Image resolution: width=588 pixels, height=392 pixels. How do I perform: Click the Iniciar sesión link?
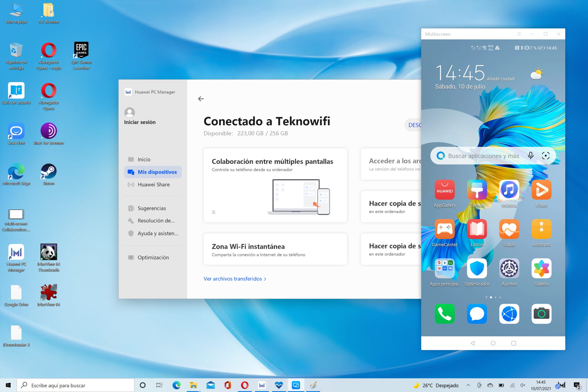tap(140, 122)
